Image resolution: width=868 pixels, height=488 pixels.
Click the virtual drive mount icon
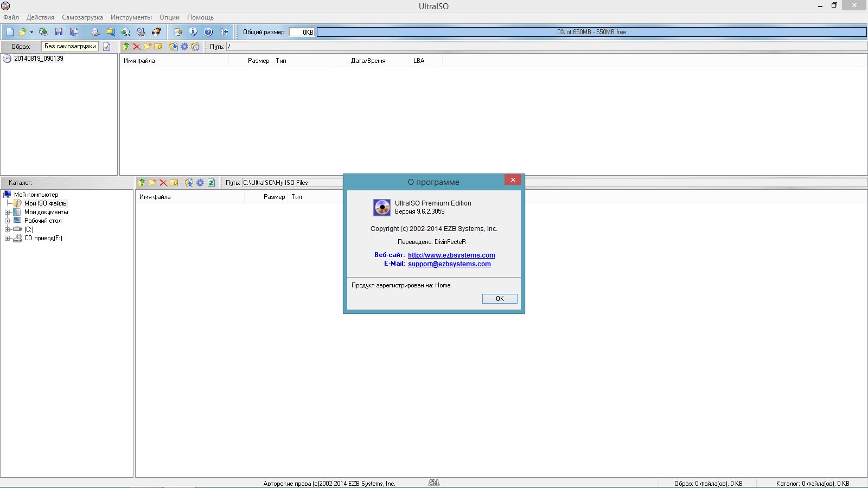tap(141, 32)
